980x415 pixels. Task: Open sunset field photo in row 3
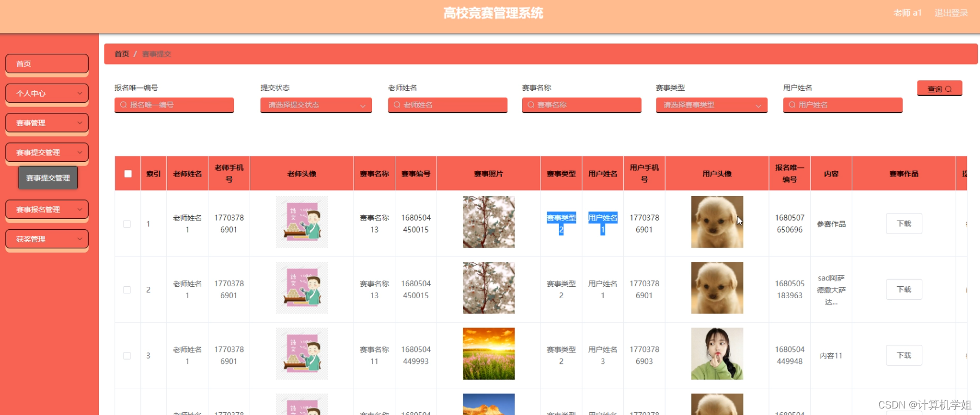pyautogui.click(x=488, y=354)
